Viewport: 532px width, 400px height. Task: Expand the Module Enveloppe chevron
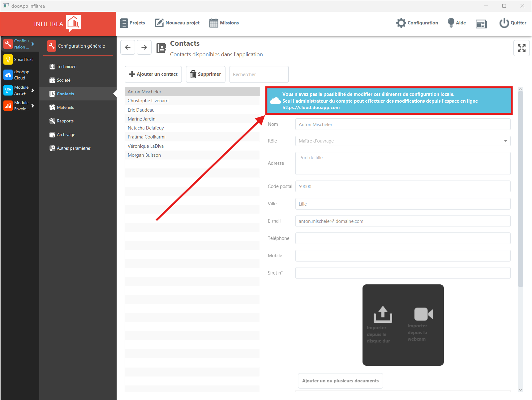pos(33,106)
